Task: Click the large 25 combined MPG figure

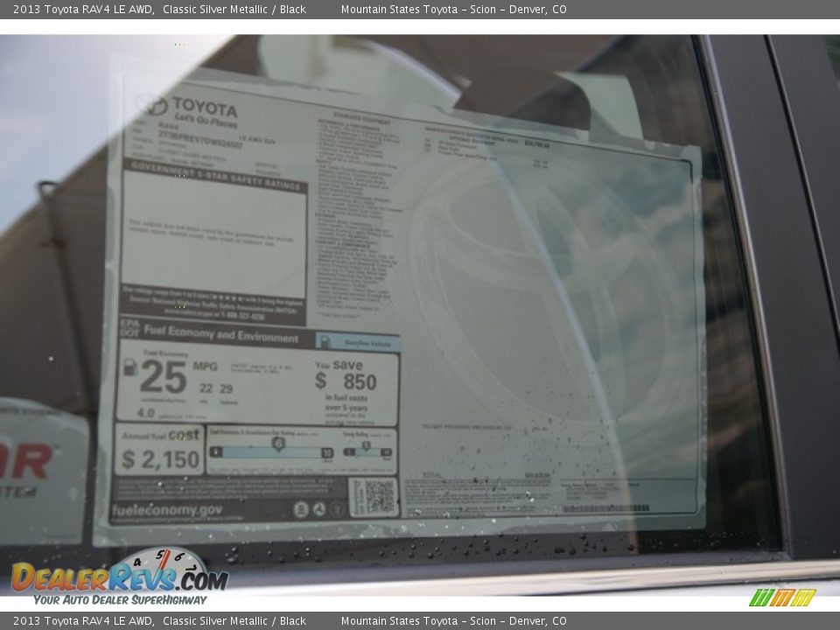Action: 164,376
